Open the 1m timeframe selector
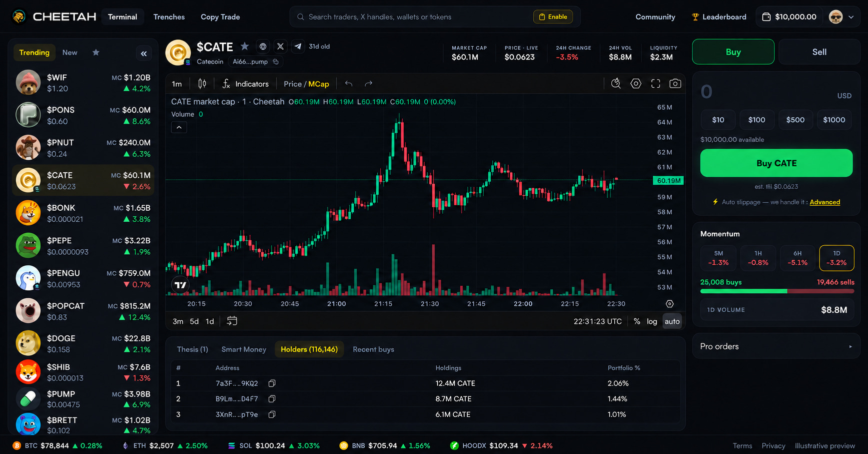868x454 pixels. point(177,84)
